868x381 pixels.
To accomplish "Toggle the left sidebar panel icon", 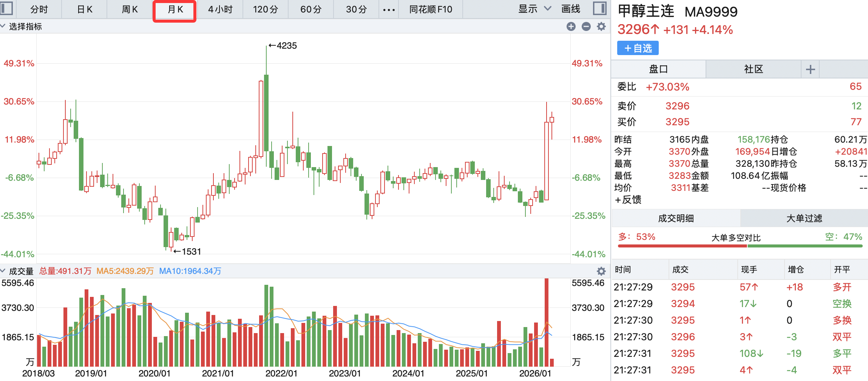I will pos(7,8).
